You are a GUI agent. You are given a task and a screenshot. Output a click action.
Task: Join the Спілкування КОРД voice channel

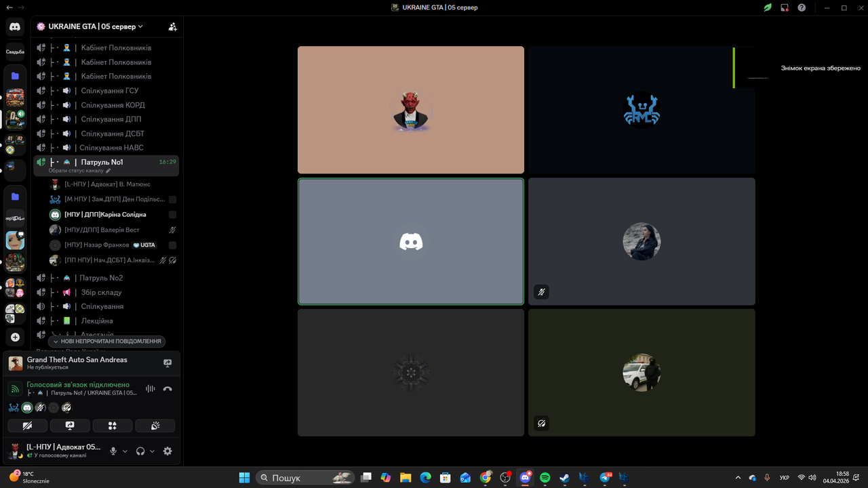coord(106,105)
